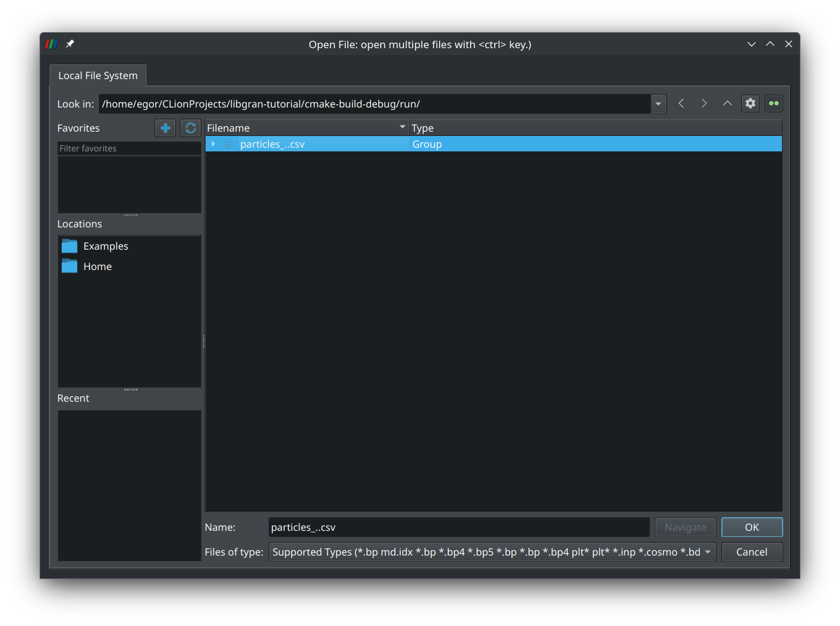840x626 pixels.
Task: Click the Name text field
Action: point(458,527)
